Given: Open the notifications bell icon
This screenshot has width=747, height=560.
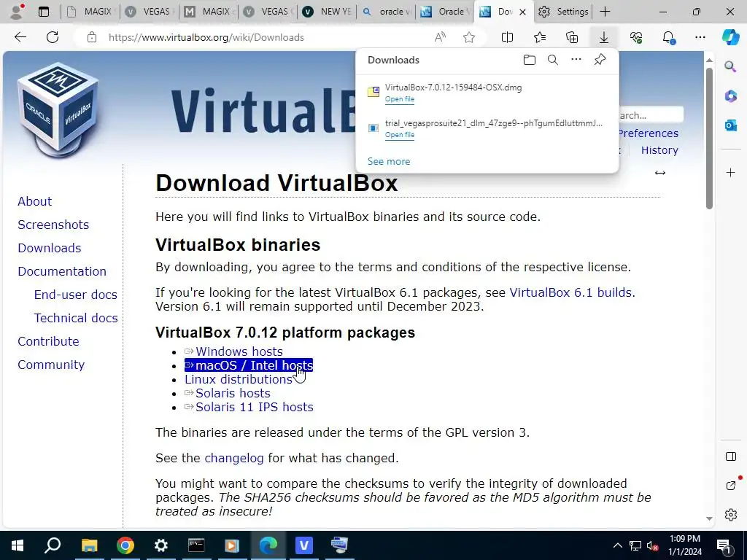Looking at the screenshot, I should point(668,37).
